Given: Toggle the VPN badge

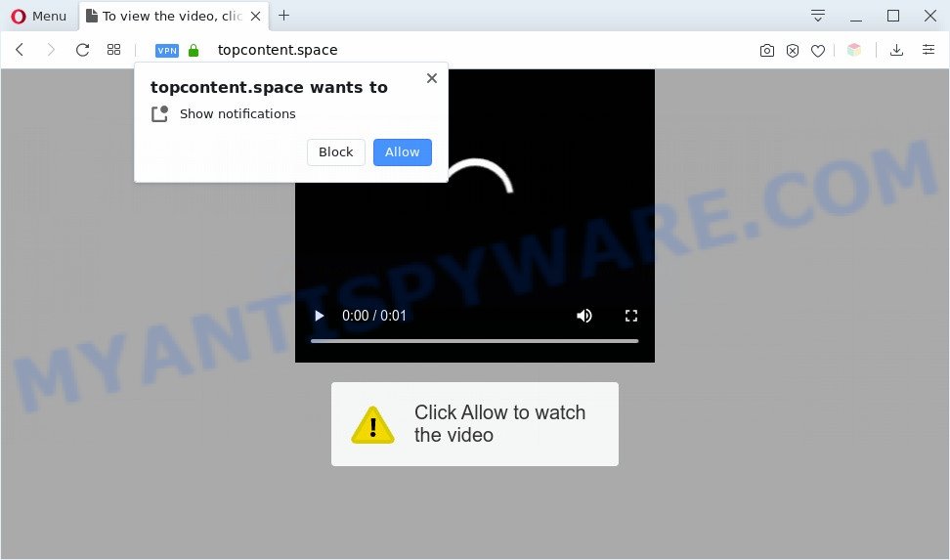Looking at the screenshot, I should coord(166,50).
